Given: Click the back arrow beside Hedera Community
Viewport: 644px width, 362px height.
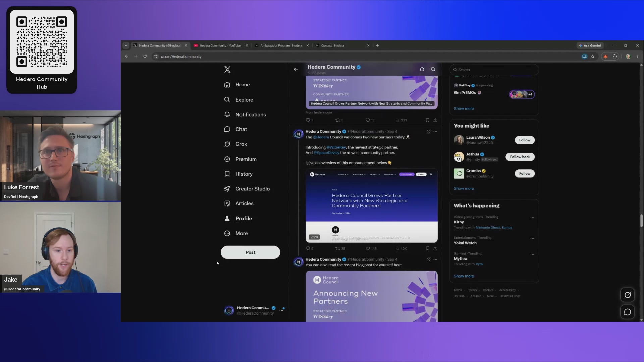Looking at the screenshot, I should 296,69.
